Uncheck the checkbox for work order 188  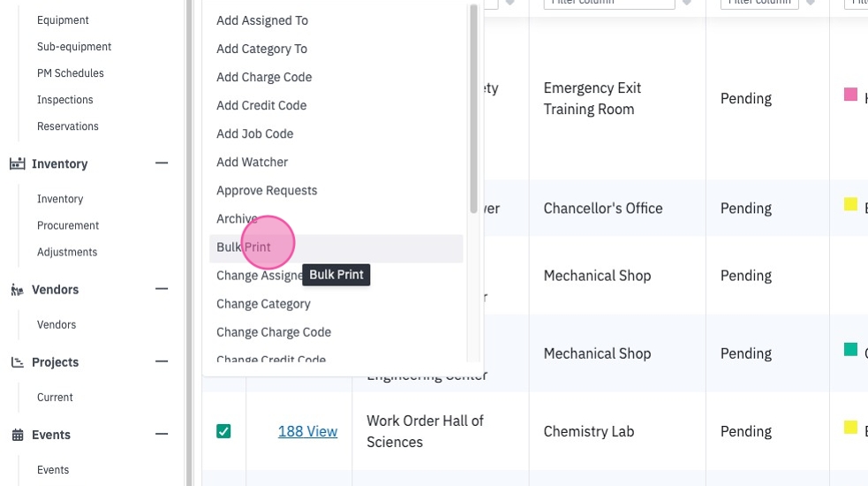tap(223, 431)
